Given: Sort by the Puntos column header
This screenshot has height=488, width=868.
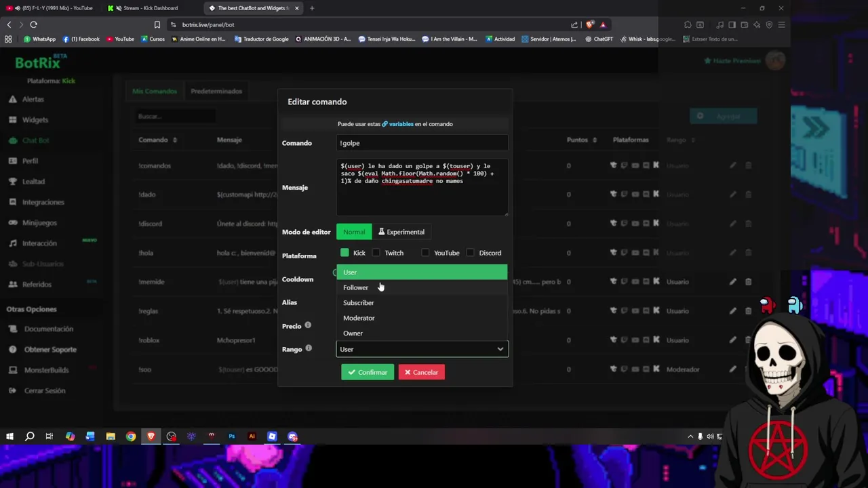Looking at the screenshot, I should coord(582,140).
